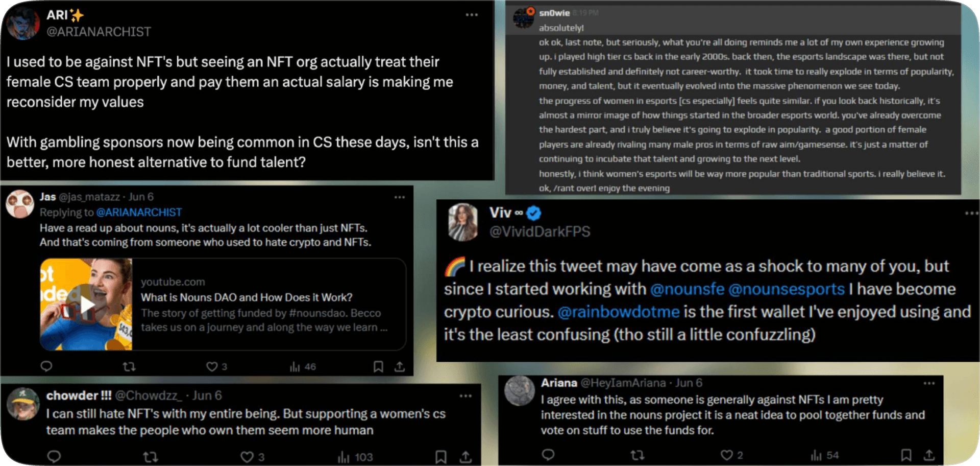This screenshot has height=466, width=980.
Task: Follow the @rainbowdotme mention link
Action: click(619, 312)
